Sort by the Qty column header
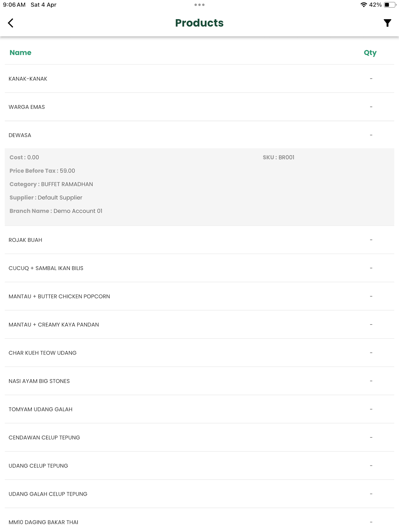Screen dimensions: 399x532 click(370, 52)
